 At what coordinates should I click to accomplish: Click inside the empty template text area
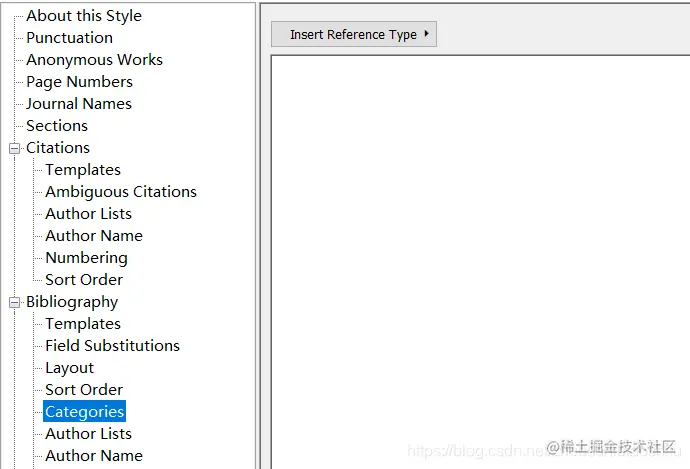[x=481, y=262]
